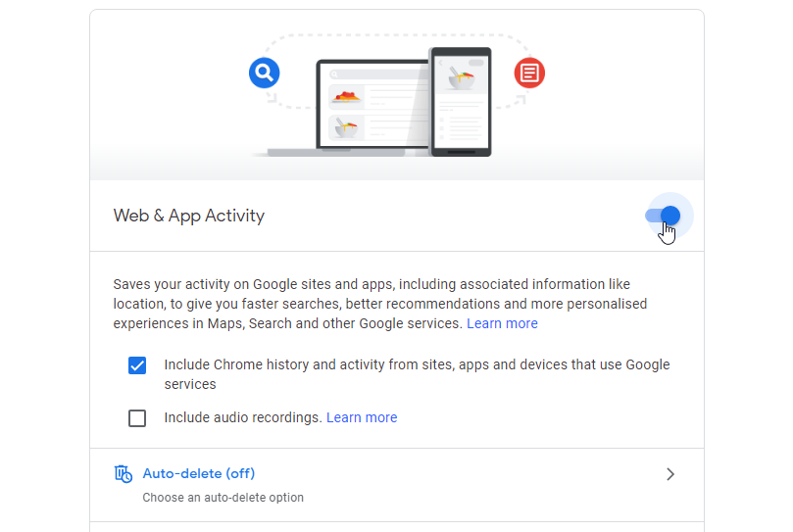Turn off the Web & App Activity switch
Viewport: 793px width, 532px height.
click(664, 216)
